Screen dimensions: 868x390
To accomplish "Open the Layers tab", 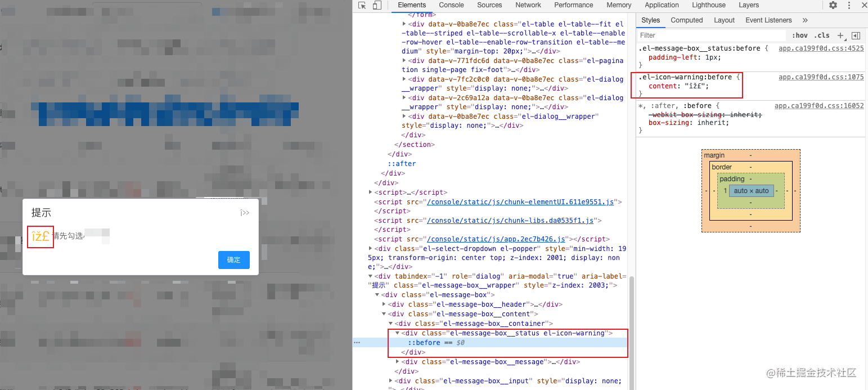I will [749, 5].
